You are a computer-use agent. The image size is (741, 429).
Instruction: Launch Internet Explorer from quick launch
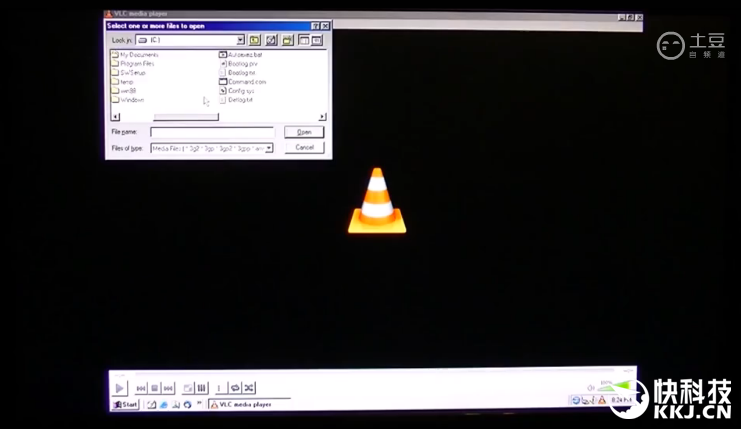pos(164,405)
